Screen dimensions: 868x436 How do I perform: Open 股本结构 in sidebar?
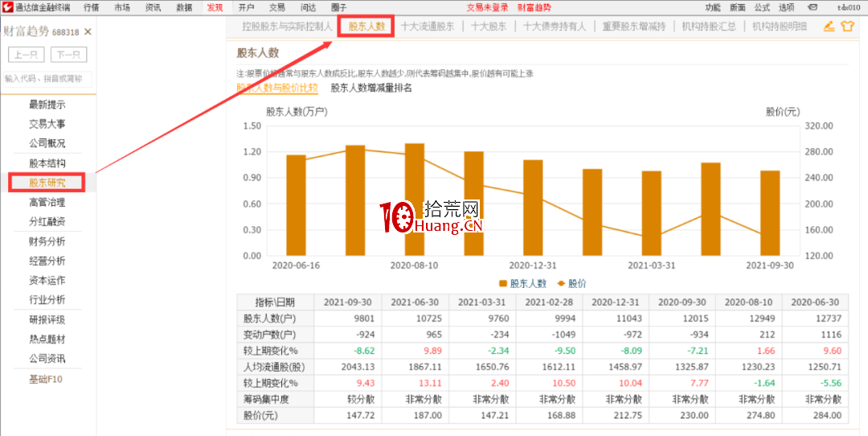click(x=47, y=163)
